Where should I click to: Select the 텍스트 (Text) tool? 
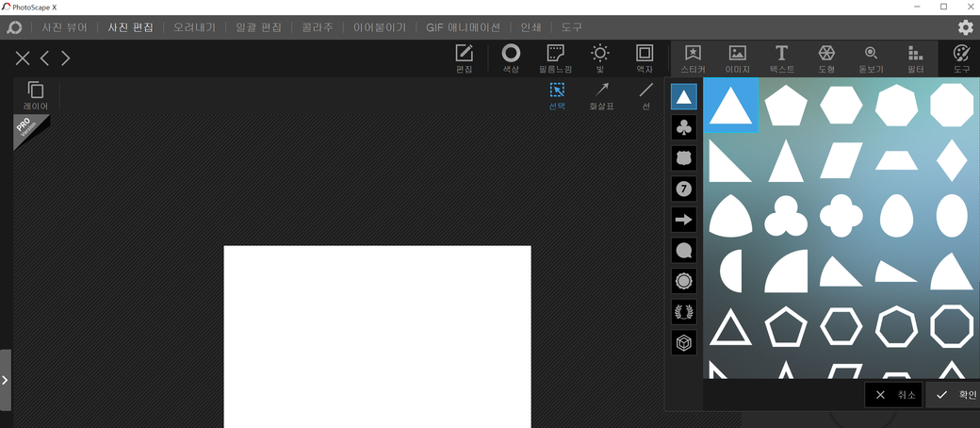tap(781, 58)
